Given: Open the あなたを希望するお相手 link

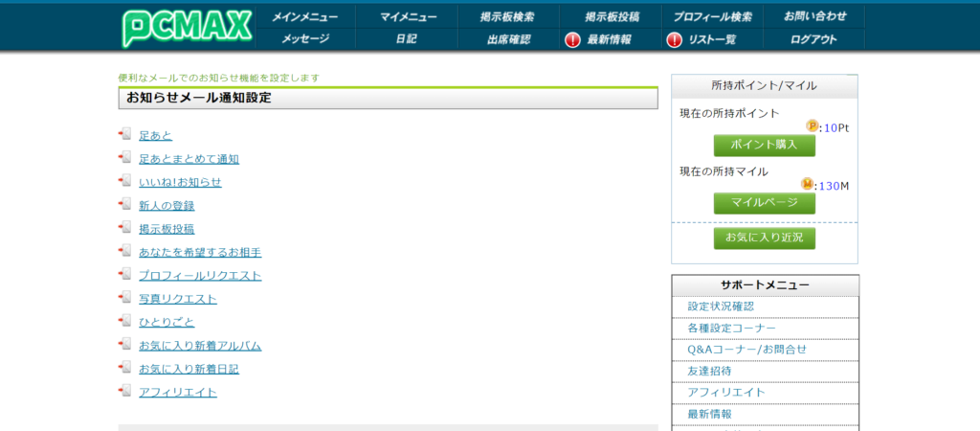Looking at the screenshot, I should (200, 252).
